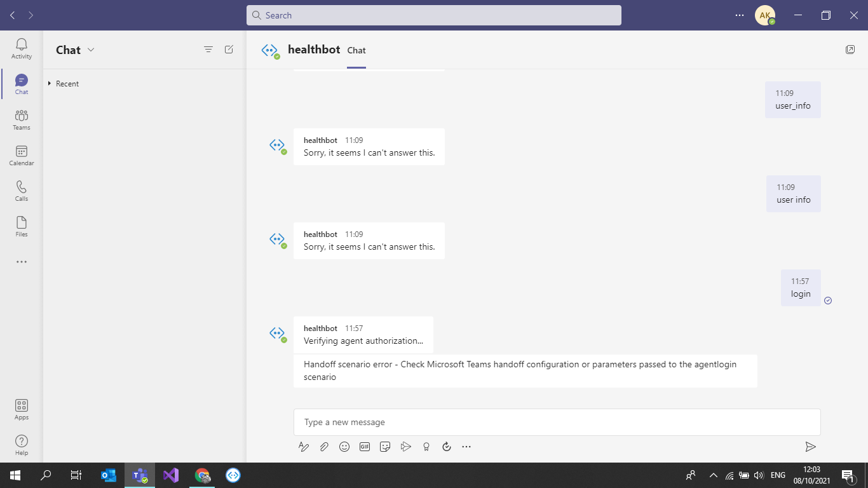The height and width of the screenshot is (488, 868).
Task: Open the Emoji picker below the message box
Action: pos(344,447)
